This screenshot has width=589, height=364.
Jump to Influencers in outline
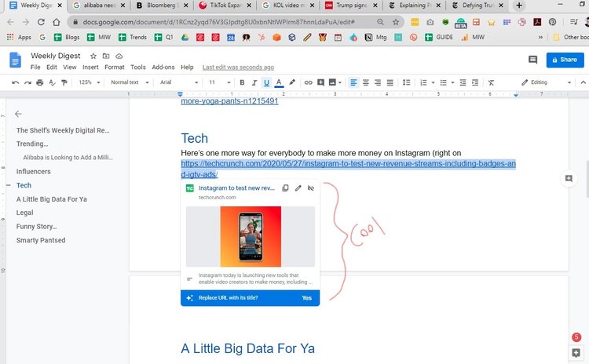click(x=34, y=172)
